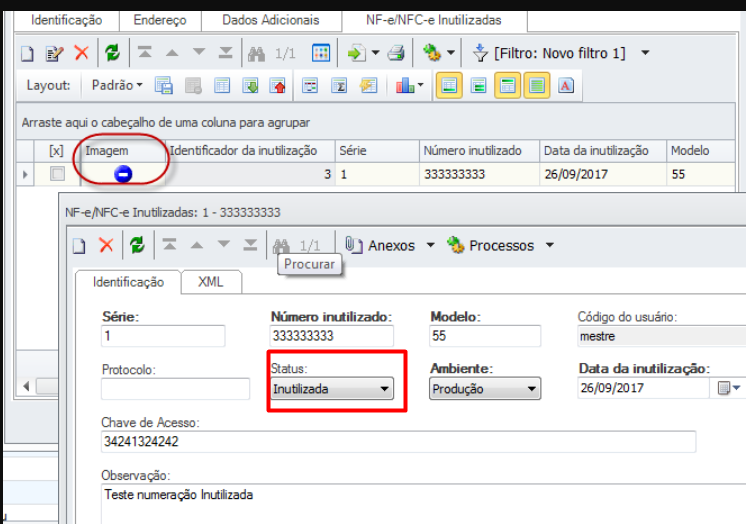This screenshot has height=524, width=746.
Task: Open the Ambiente dropdown showing Produção
Action: [485, 389]
